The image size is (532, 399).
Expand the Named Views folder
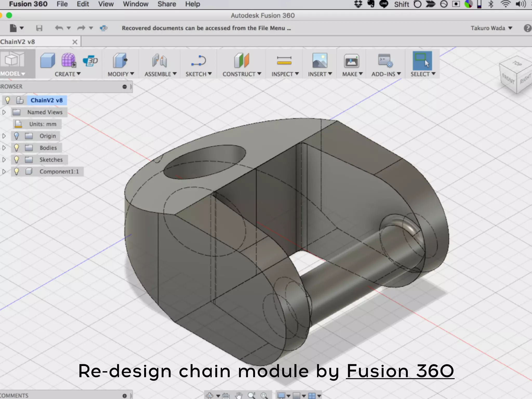click(x=4, y=112)
